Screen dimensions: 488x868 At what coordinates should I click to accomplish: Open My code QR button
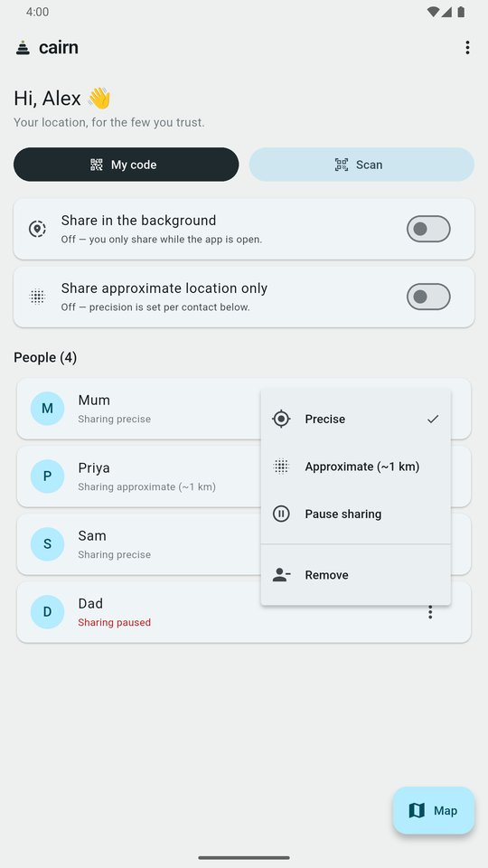(127, 165)
